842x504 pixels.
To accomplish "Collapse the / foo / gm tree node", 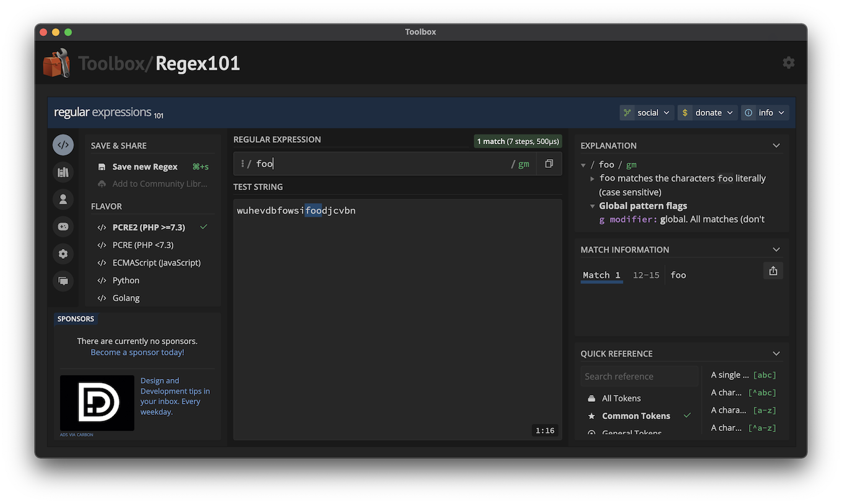I will click(583, 165).
